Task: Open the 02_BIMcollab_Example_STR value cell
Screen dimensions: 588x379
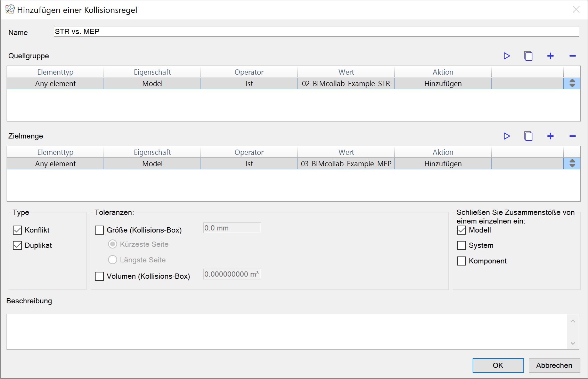Action: coord(346,84)
